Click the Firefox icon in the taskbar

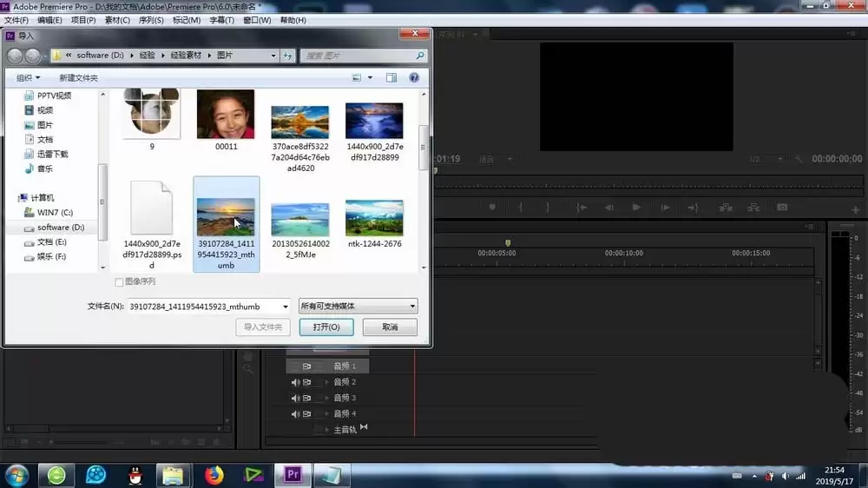tap(214, 475)
